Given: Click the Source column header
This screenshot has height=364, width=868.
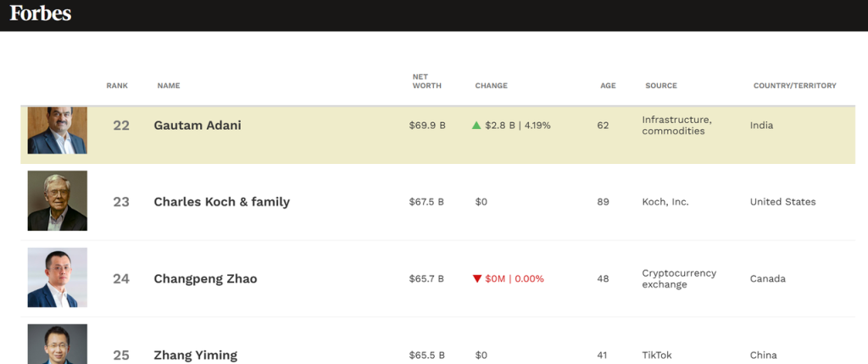Looking at the screenshot, I should coord(660,86).
